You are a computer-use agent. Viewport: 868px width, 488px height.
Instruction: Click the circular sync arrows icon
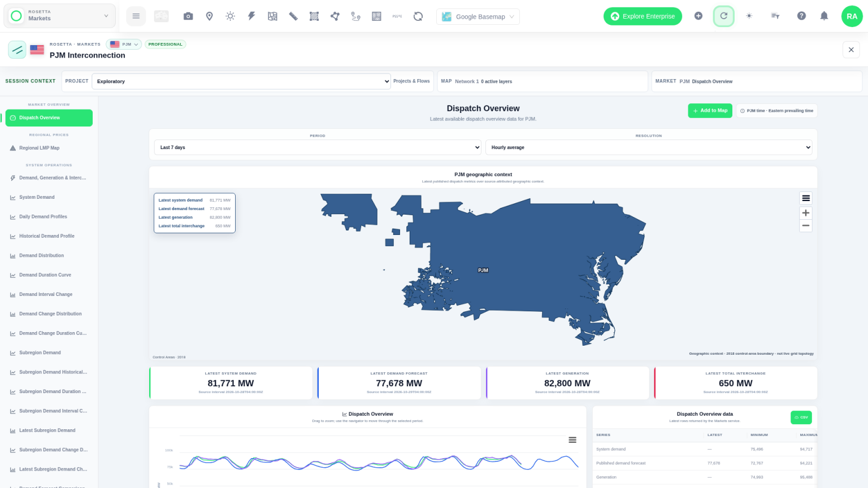pos(418,16)
